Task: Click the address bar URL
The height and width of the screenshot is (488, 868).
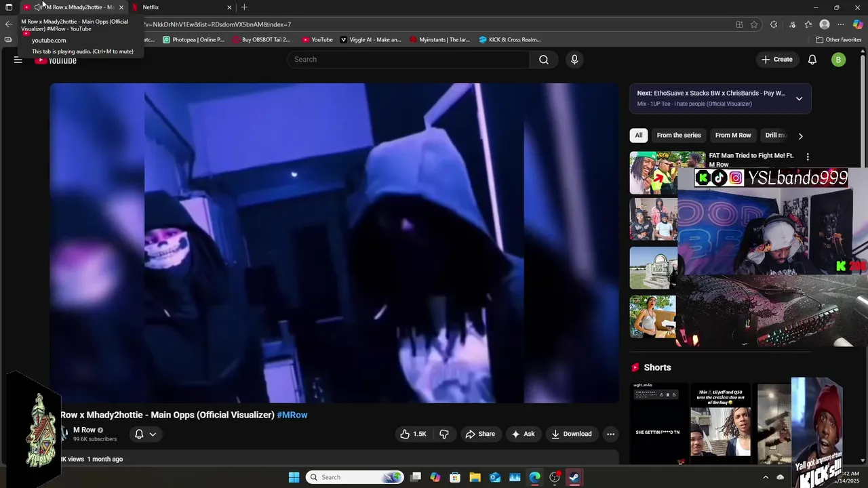Action: [x=217, y=24]
